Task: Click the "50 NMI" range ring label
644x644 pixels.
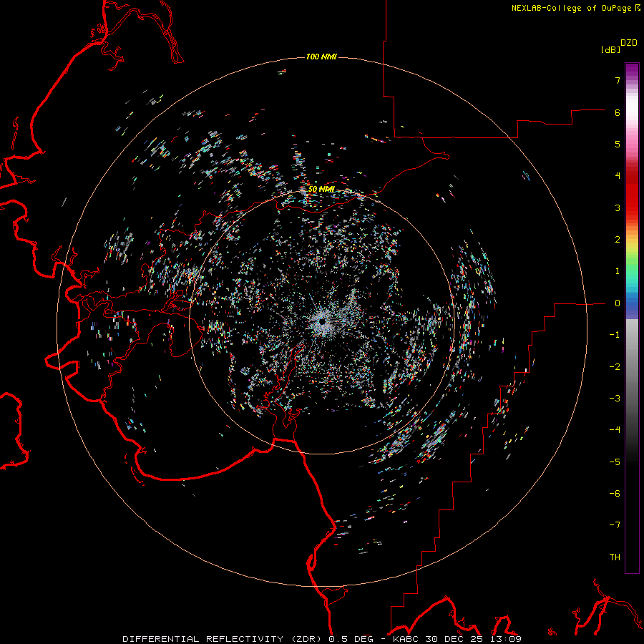Action: click(x=321, y=190)
